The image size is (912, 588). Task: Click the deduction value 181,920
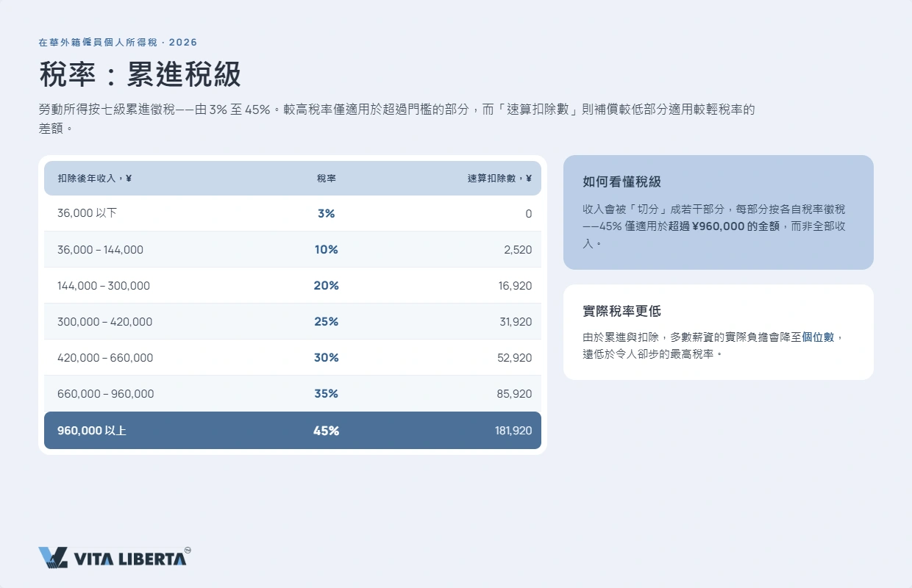pos(513,431)
